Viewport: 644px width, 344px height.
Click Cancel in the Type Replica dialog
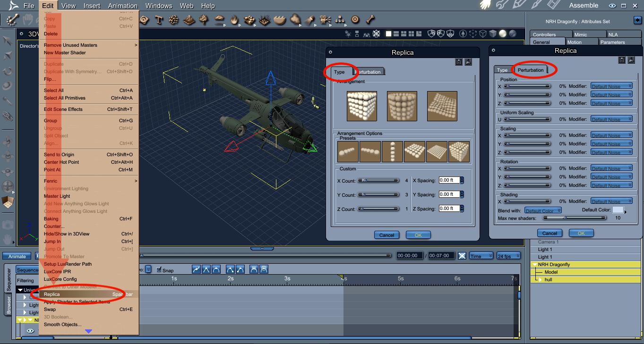pyautogui.click(x=386, y=235)
